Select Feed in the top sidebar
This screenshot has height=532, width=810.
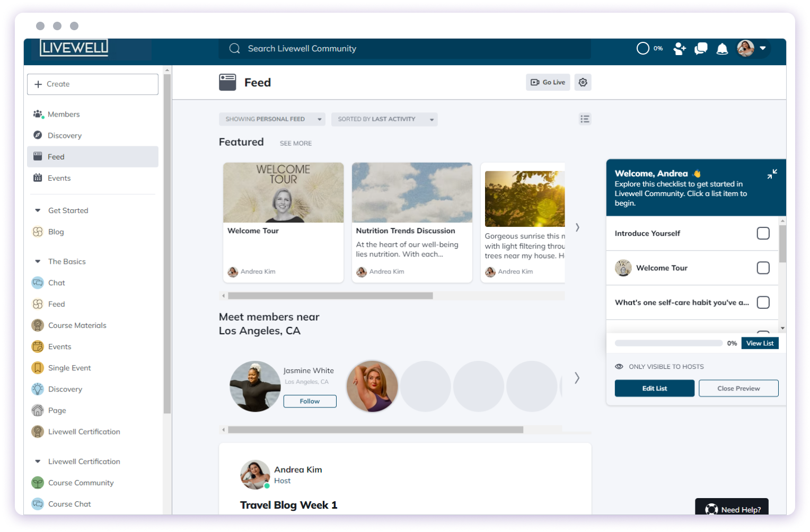[x=93, y=156]
